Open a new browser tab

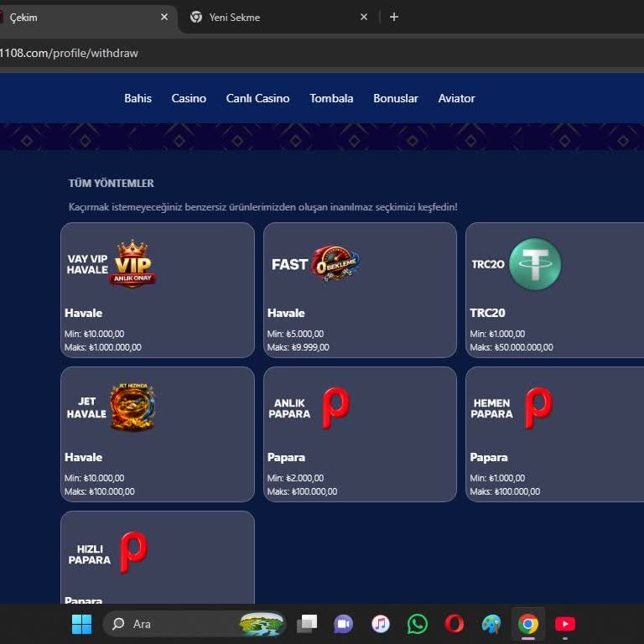click(x=394, y=17)
